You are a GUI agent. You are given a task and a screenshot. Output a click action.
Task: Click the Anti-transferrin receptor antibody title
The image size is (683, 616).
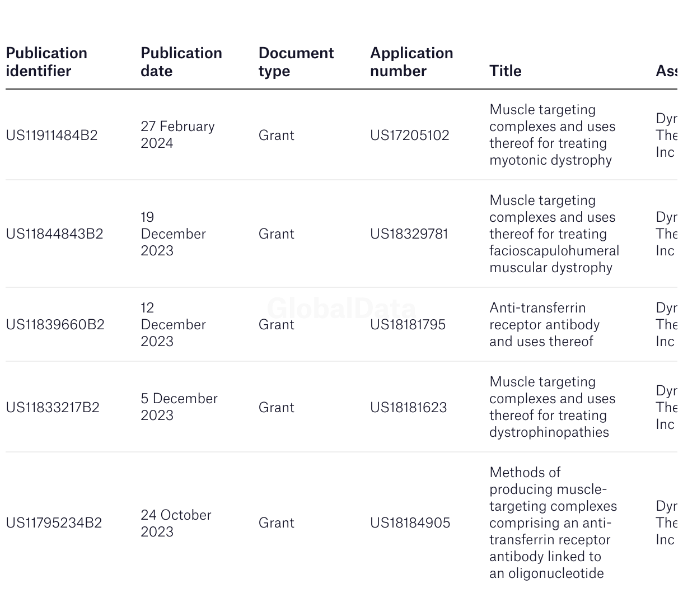[544, 325]
